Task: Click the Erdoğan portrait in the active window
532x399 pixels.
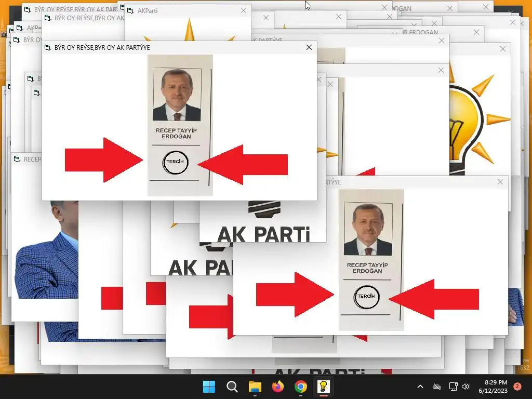Action: [x=177, y=95]
